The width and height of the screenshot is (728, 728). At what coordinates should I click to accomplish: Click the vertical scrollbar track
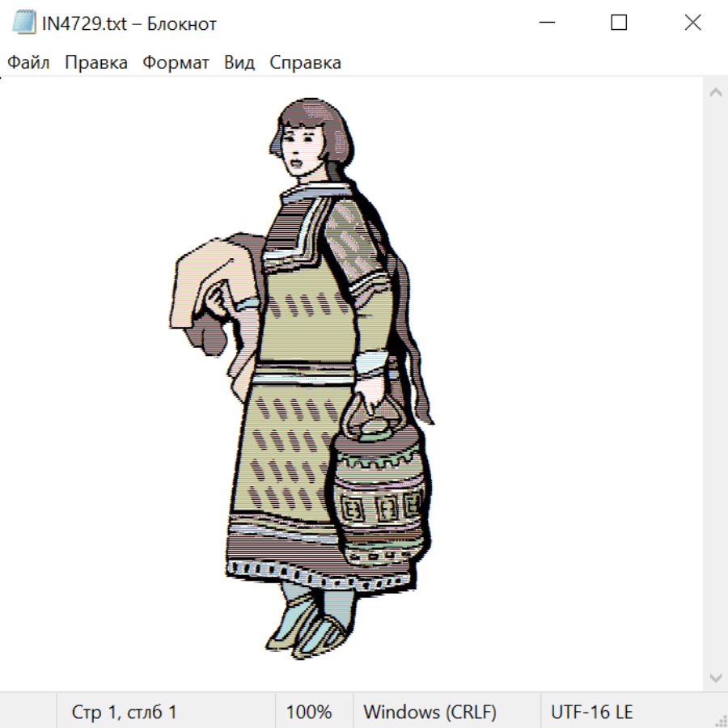click(715, 384)
